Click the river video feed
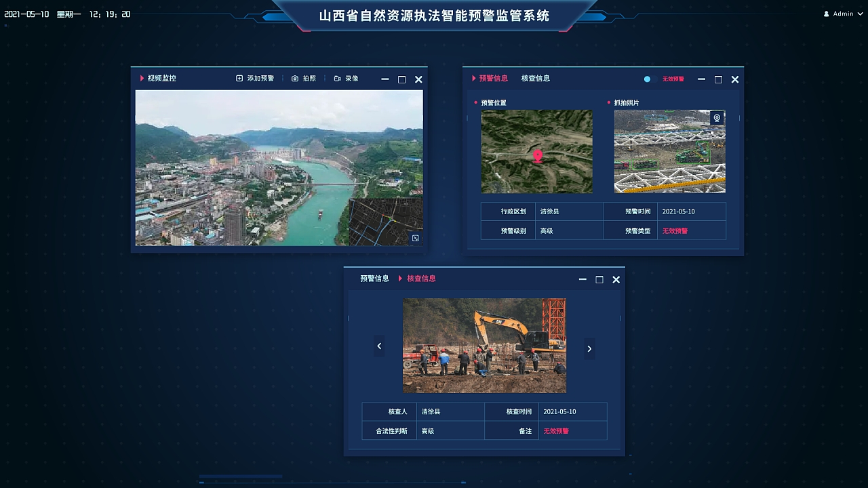 click(x=279, y=168)
